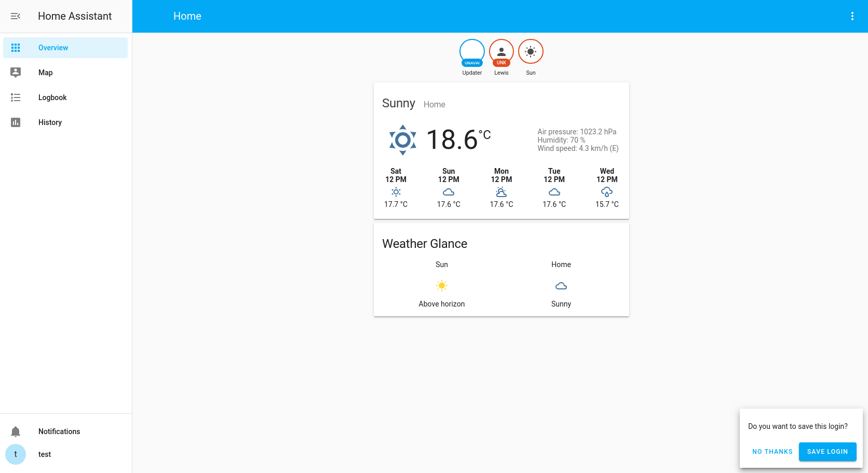The height and width of the screenshot is (473, 868).
Task: Click the test user profile avatar
Action: click(16, 454)
